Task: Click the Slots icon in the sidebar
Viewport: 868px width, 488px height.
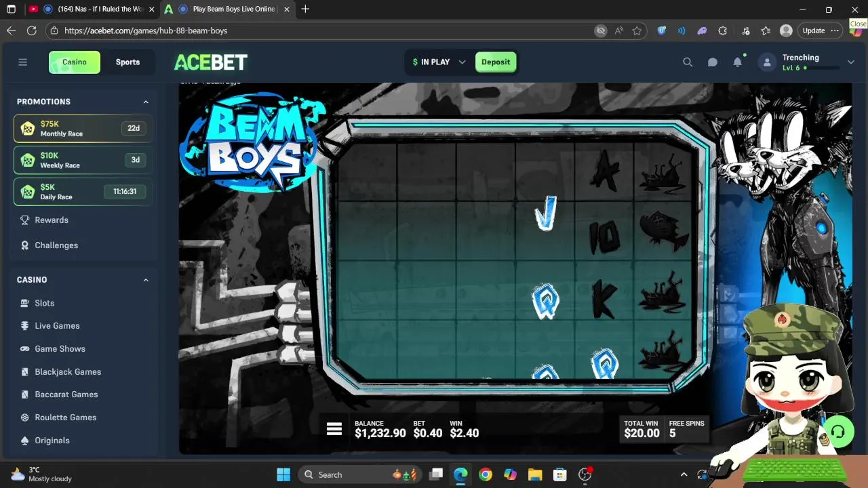Action: pyautogui.click(x=25, y=303)
